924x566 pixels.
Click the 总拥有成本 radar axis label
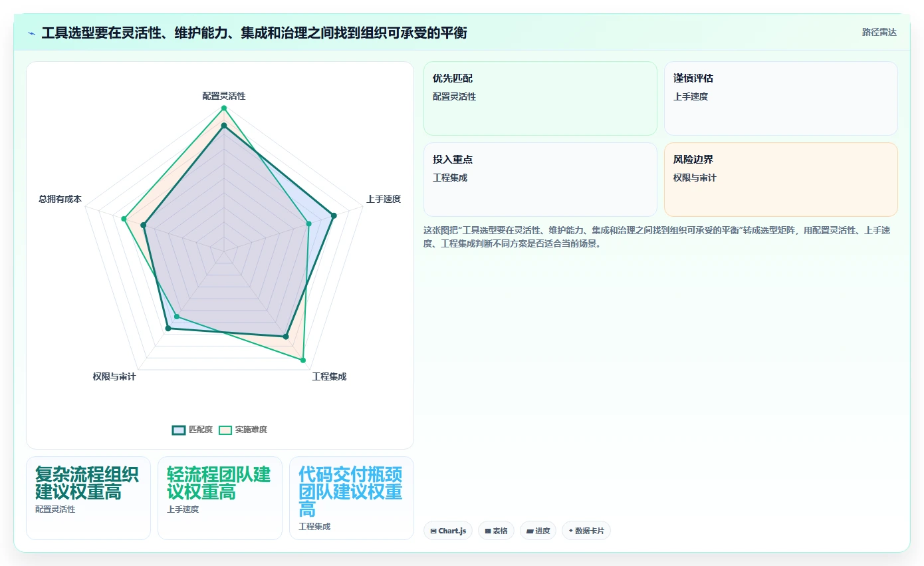click(60, 199)
